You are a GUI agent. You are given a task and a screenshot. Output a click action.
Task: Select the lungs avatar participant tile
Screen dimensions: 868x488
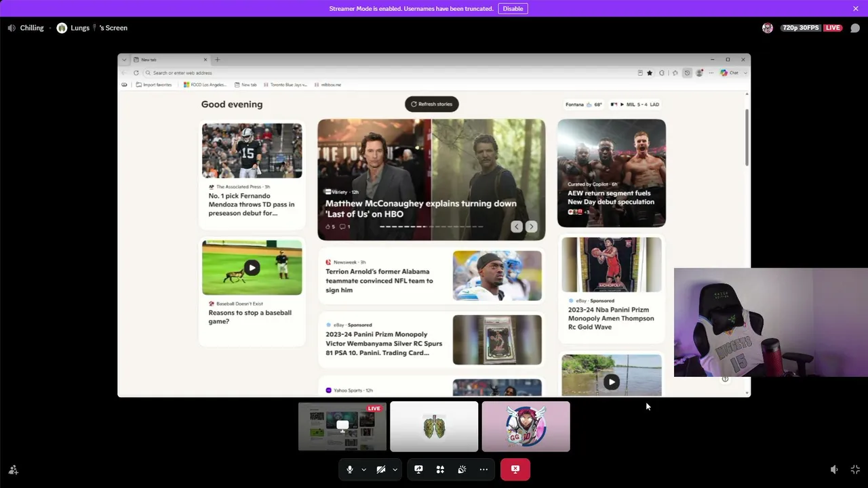pos(434,426)
